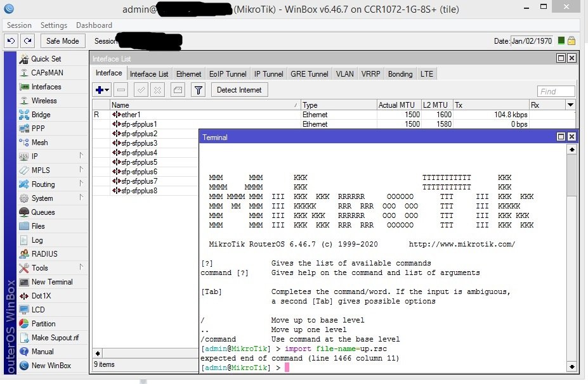Launch New WinBox
This screenshot has height=384, width=588.
[x=51, y=365]
